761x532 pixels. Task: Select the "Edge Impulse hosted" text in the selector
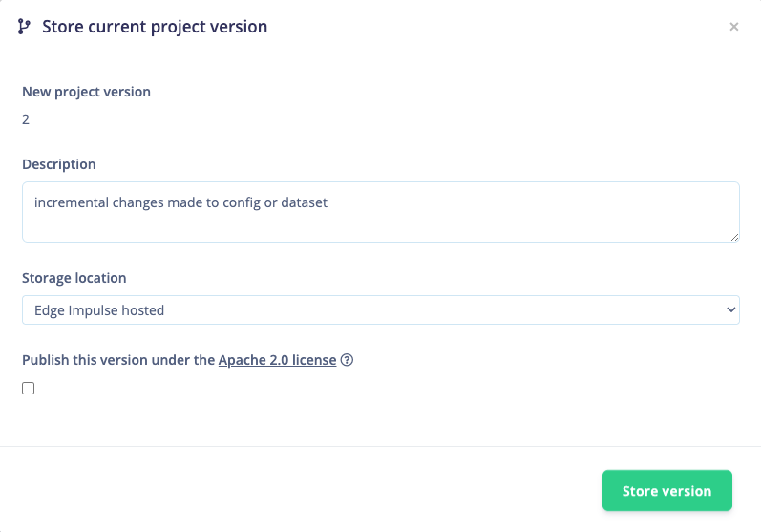click(x=99, y=309)
